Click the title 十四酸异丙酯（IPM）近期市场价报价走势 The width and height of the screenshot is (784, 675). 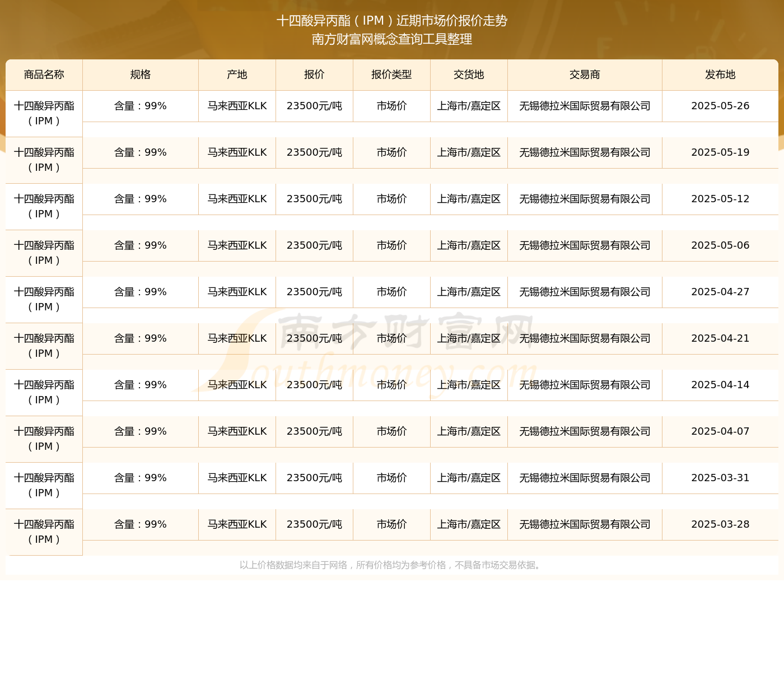click(x=392, y=21)
